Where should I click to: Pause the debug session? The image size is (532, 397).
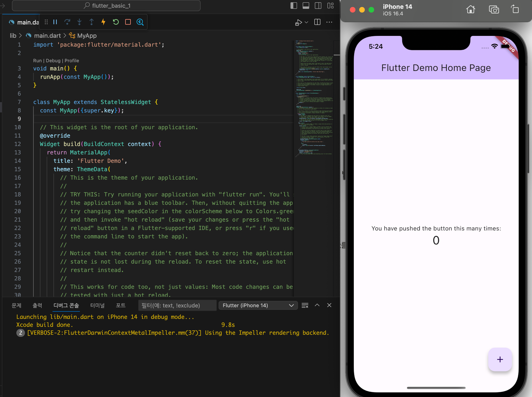(x=55, y=22)
